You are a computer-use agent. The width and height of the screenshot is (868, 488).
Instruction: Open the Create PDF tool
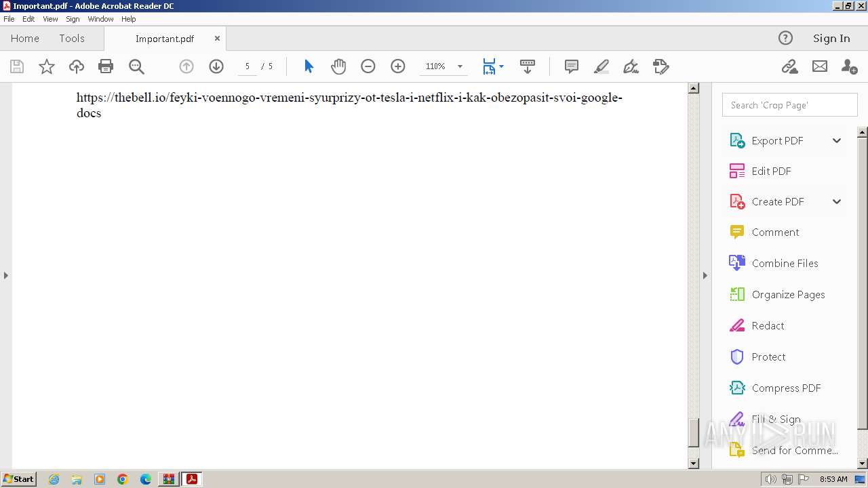[x=778, y=201]
